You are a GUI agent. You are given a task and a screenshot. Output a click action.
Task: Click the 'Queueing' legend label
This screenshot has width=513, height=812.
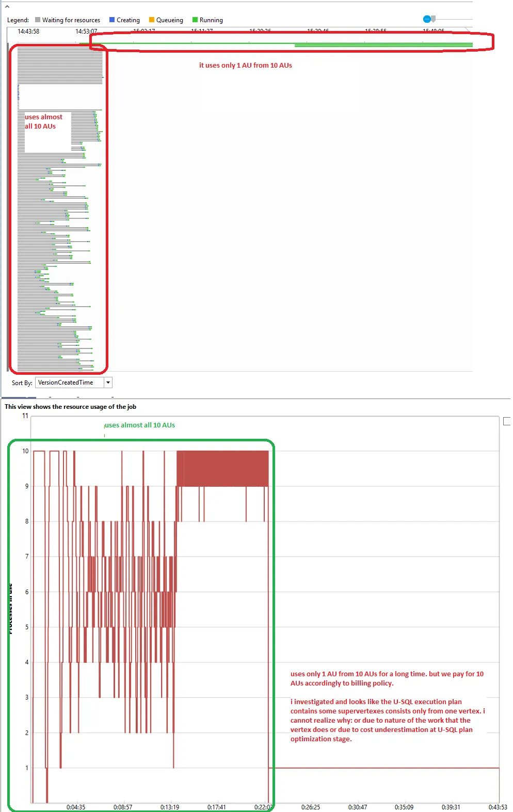[170, 20]
